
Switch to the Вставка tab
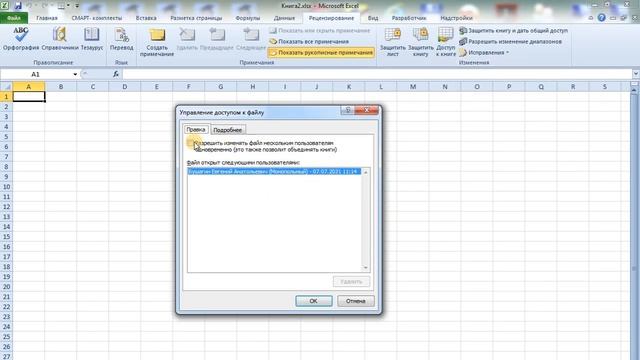[146, 18]
